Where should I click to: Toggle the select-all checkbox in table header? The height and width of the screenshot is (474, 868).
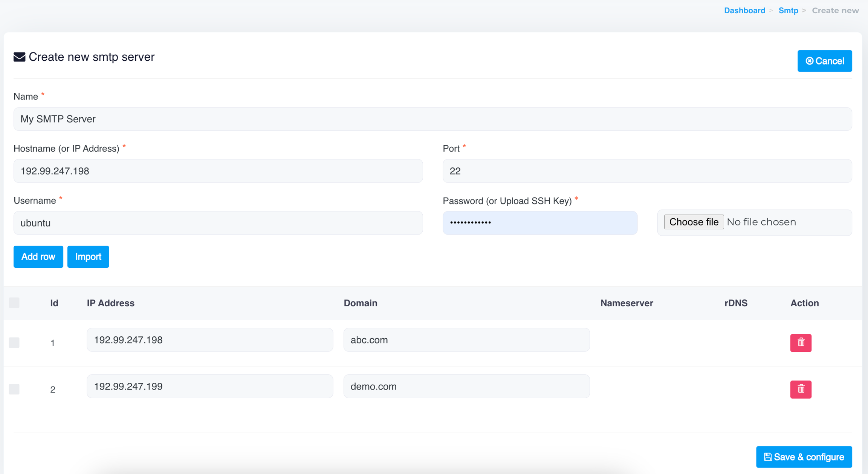click(14, 303)
